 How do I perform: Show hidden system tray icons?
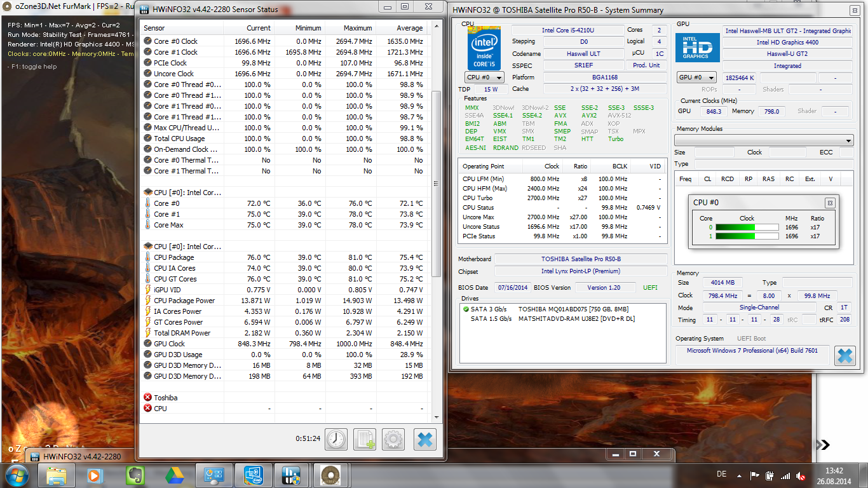pos(740,475)
